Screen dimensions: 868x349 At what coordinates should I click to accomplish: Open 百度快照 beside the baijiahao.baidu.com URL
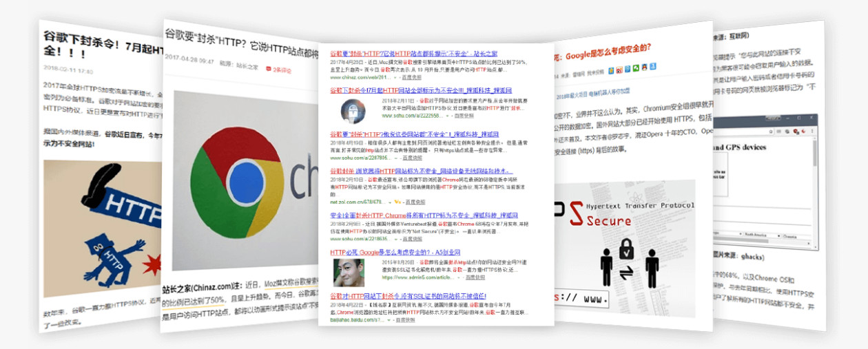pos(405,320)
